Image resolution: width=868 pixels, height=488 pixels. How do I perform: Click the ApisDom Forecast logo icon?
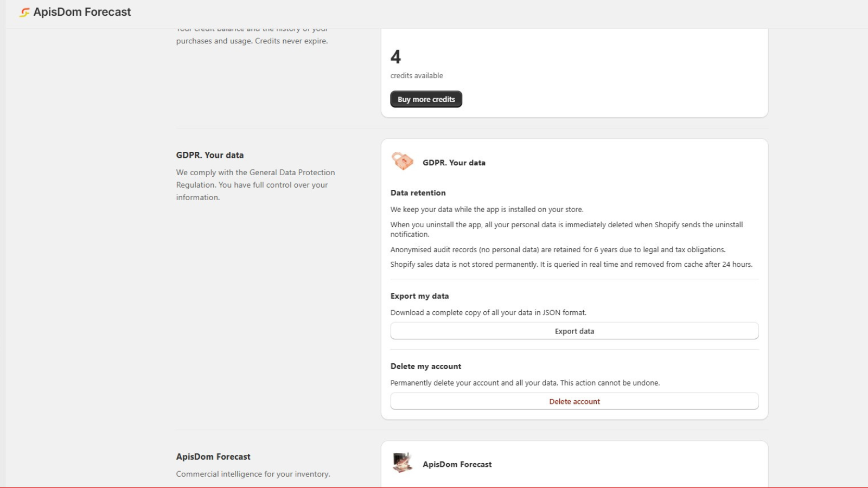24,12
